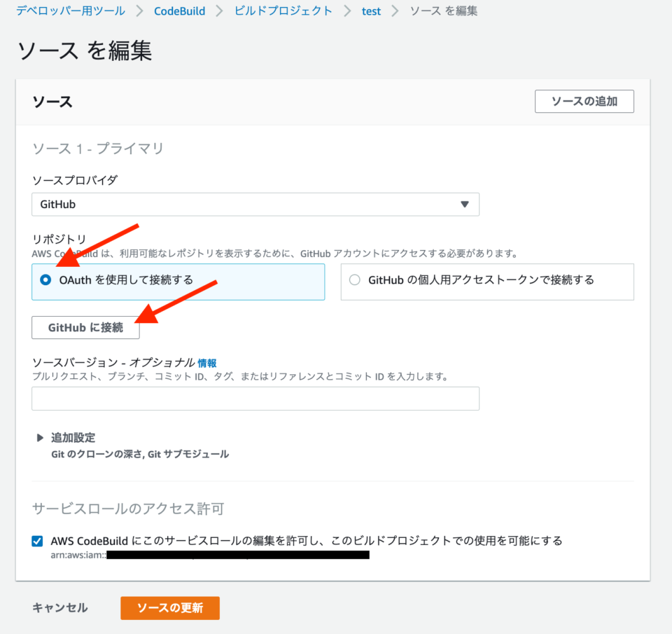Choose GitHub の個人用アクセストークンで接続する option
672x634 pixels.
click(354, 281)
